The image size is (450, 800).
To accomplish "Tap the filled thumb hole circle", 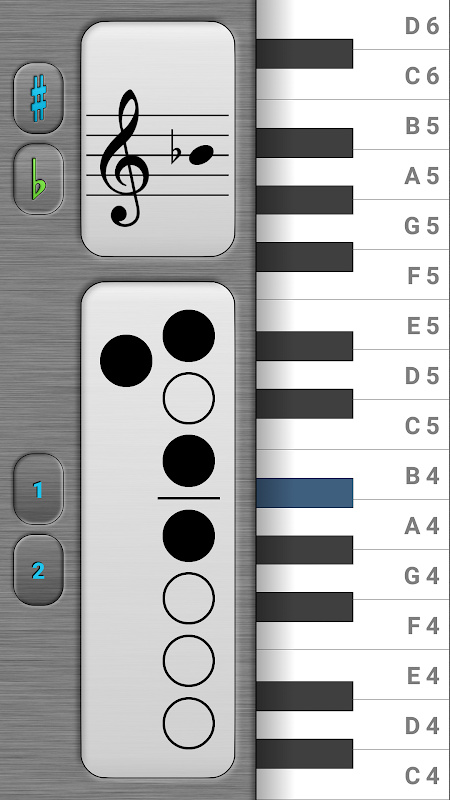I will [126, 361].
